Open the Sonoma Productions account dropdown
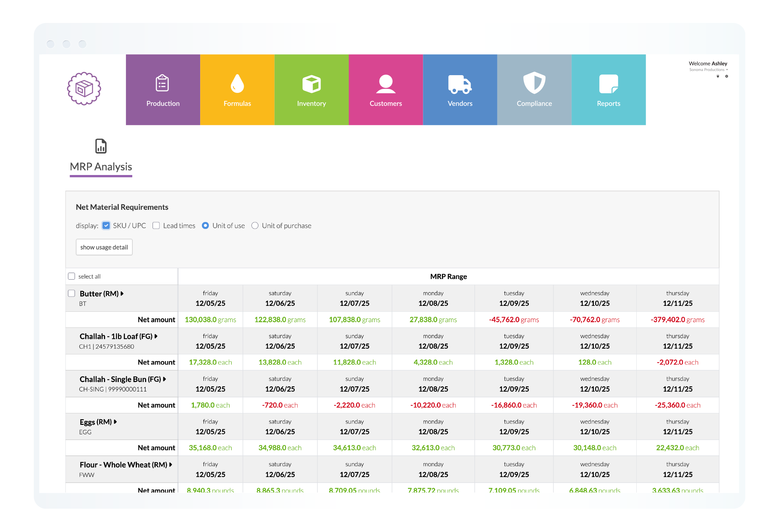The width and height of the screenshot is (779, 532). click(708, 70)
